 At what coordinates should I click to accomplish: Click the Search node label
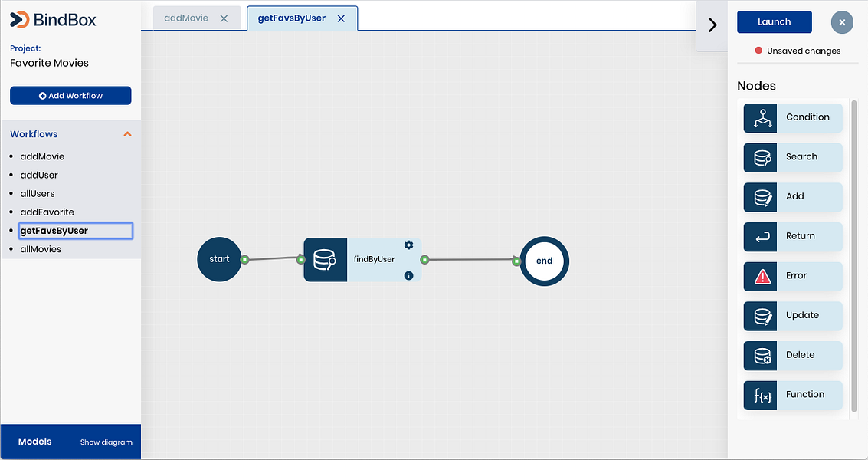pyautogui.click(x=801, y=157)
